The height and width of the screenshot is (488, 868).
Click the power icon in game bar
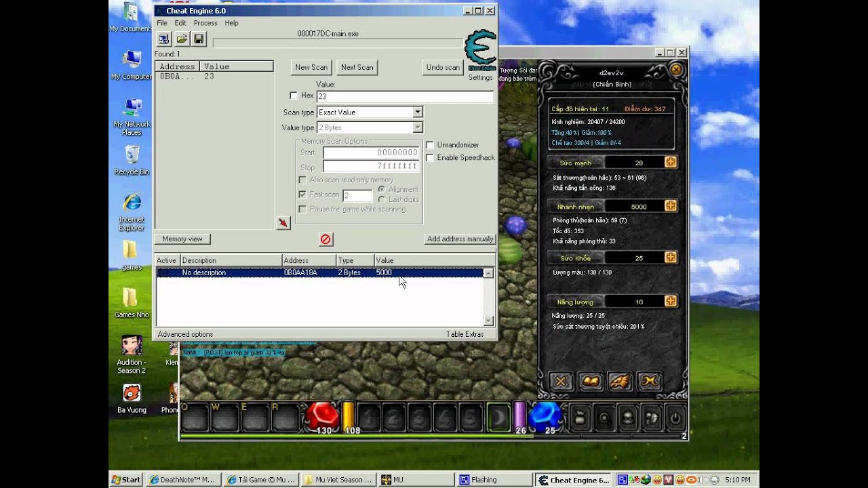pyautogui.click(x=675, y=418)
